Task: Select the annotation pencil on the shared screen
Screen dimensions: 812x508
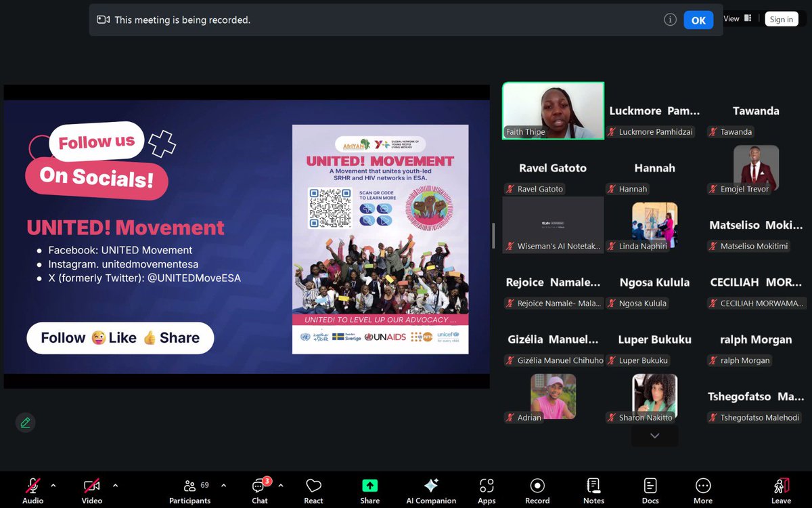Action: (25, 422)
